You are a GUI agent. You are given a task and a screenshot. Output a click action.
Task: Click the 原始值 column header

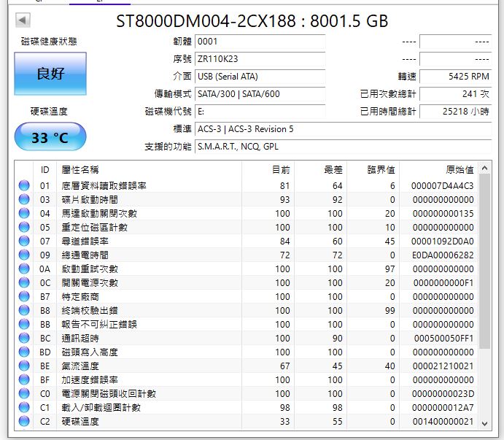[x=439, y=169]
